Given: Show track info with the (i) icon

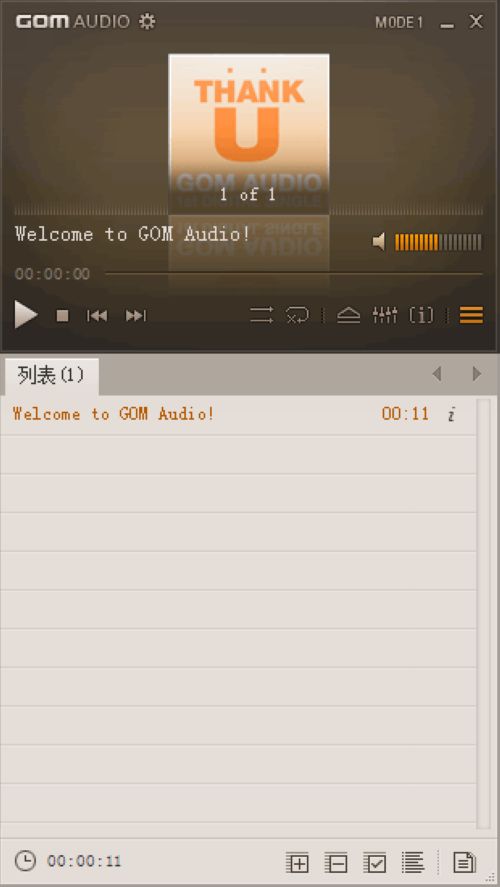Looking at the screenshot, I should (421, 315).
